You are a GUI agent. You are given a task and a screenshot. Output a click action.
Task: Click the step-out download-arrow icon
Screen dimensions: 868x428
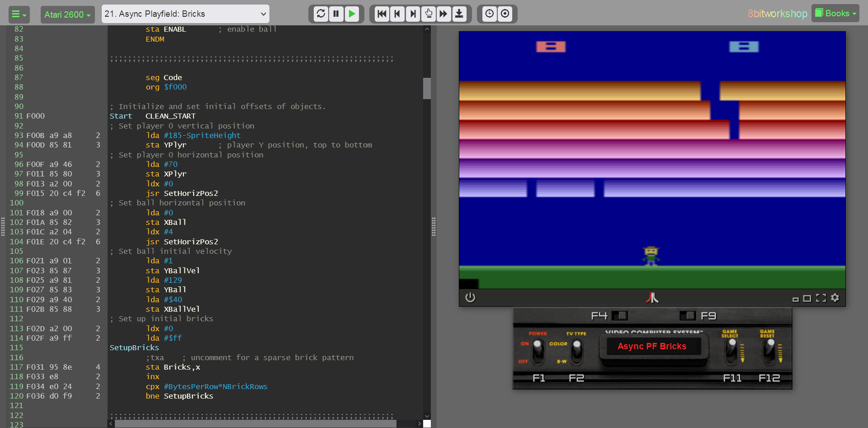459,14
